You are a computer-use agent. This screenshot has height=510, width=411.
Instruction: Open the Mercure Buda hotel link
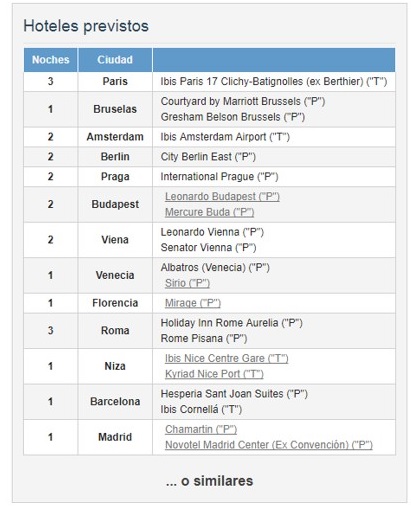click(x=209, y=212)
